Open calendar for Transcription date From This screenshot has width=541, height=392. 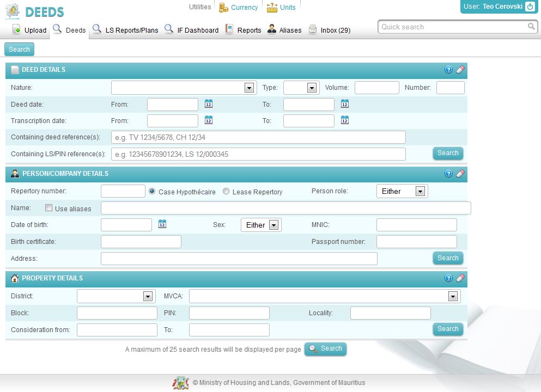[x=209, y=120]
